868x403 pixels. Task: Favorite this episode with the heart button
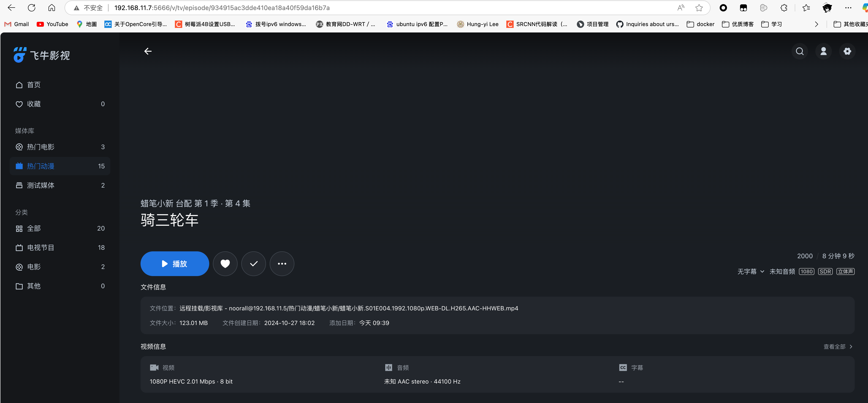pyautogui.click(x=225, y=264)
